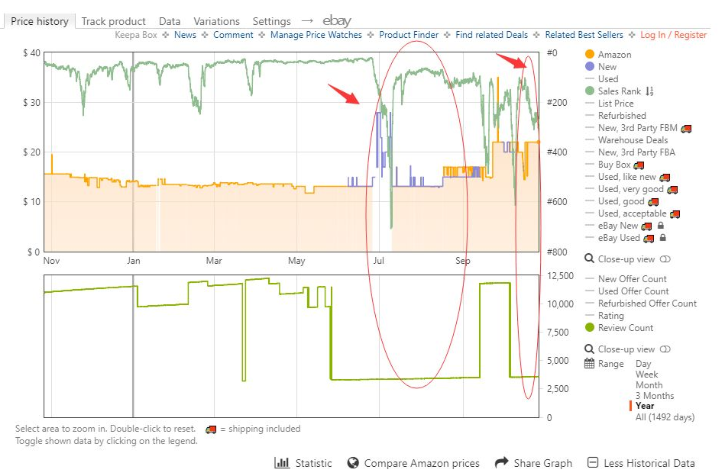Switch to the Track product tab
Viewport: 720px width, 475px height.
click(x=113, y=21)
